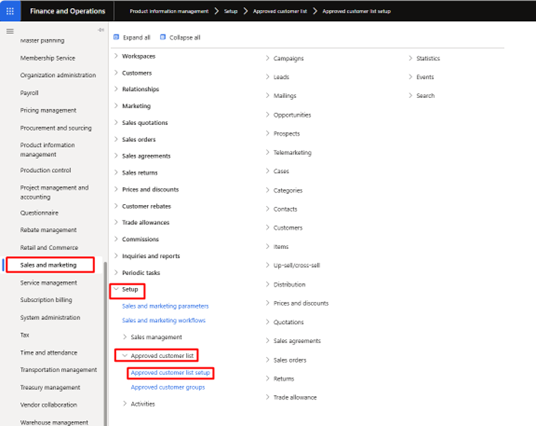Screen dimensions: 536x426
Task: Toggle the hamburger navigation menu icon
Action: point(10,31)
